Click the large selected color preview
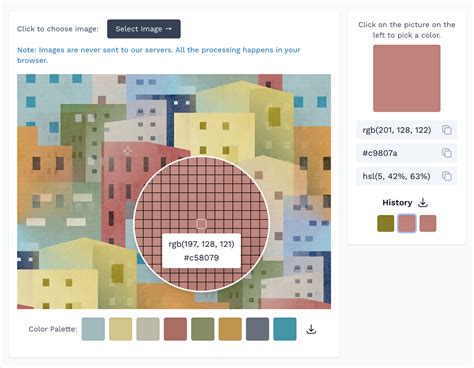 pyautogui.click(x=407, y=78)
